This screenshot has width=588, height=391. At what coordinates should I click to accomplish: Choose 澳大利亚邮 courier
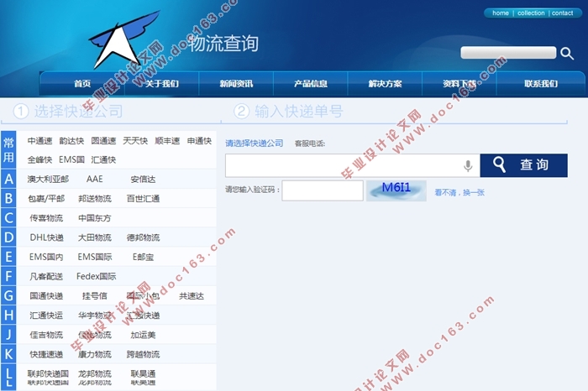tap(48, 179)
